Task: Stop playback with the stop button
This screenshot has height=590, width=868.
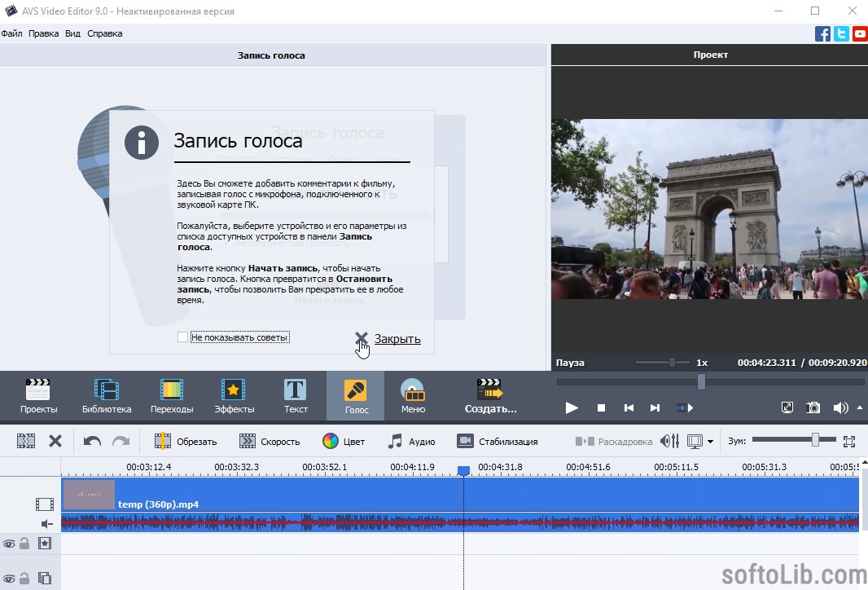Action: click(x=601, y=408)
